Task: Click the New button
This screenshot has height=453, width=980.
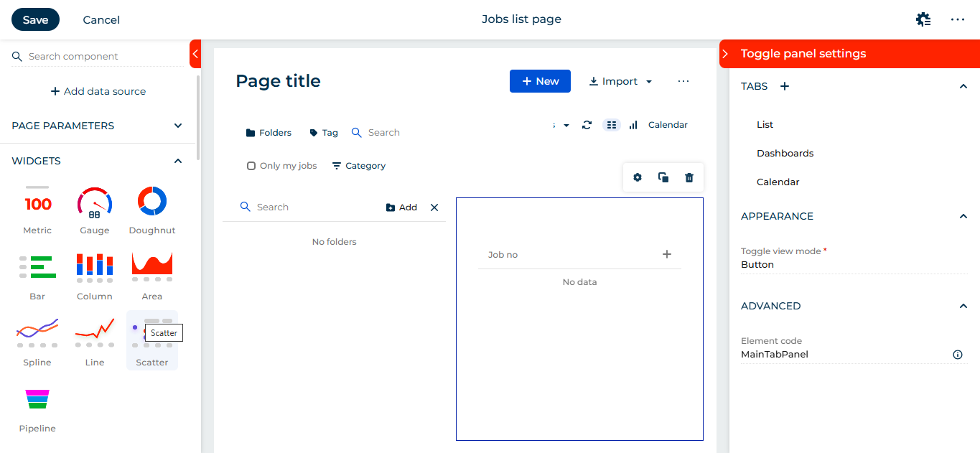Action: click(x=540, y=80)
